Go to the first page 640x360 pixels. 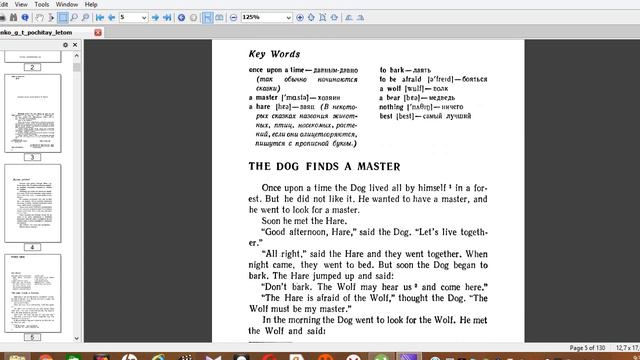point(100,18)
